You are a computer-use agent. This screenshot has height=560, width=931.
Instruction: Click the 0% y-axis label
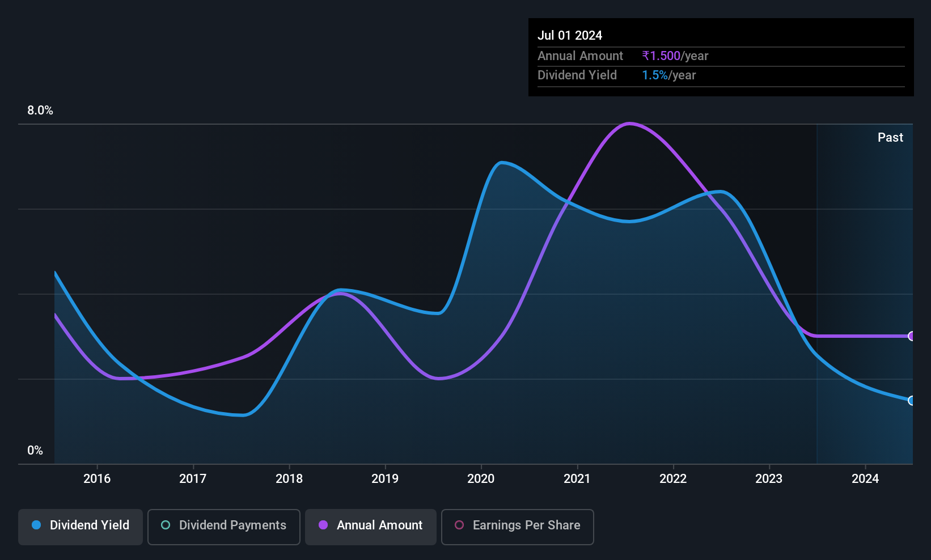pos(35,451)
